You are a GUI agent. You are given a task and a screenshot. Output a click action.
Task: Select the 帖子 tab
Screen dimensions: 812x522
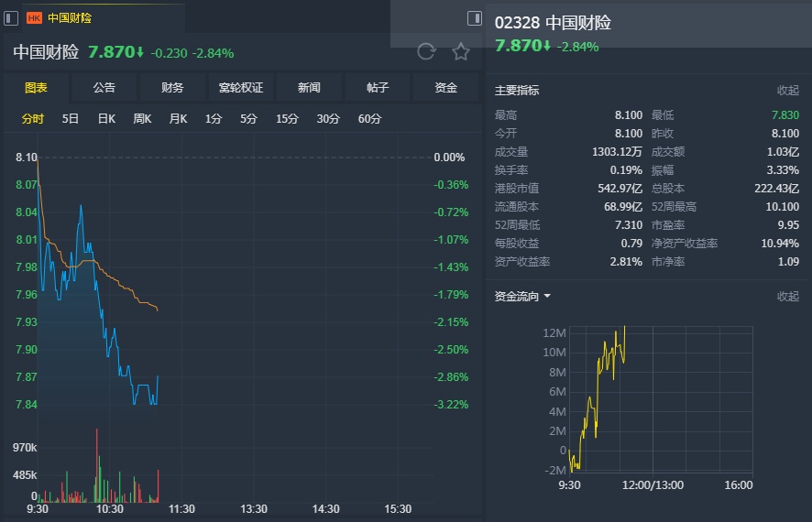click(378, 88)
